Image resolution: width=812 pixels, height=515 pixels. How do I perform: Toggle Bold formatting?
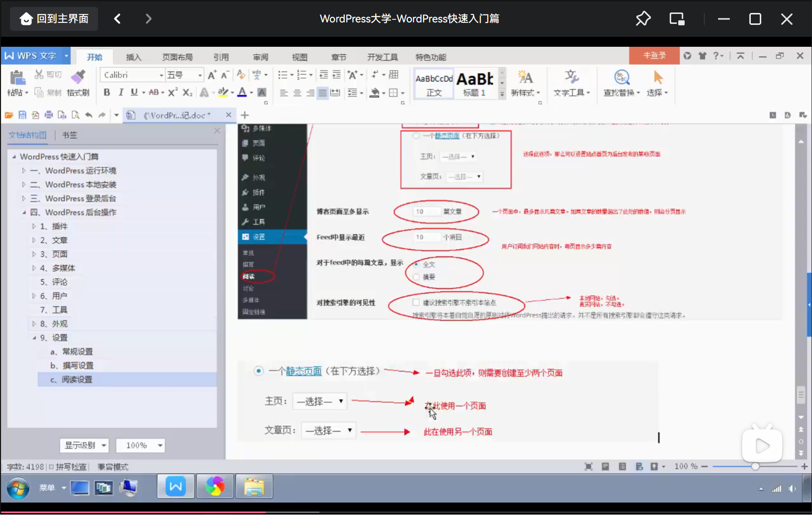pyautogui.click(x=106, y=93)
